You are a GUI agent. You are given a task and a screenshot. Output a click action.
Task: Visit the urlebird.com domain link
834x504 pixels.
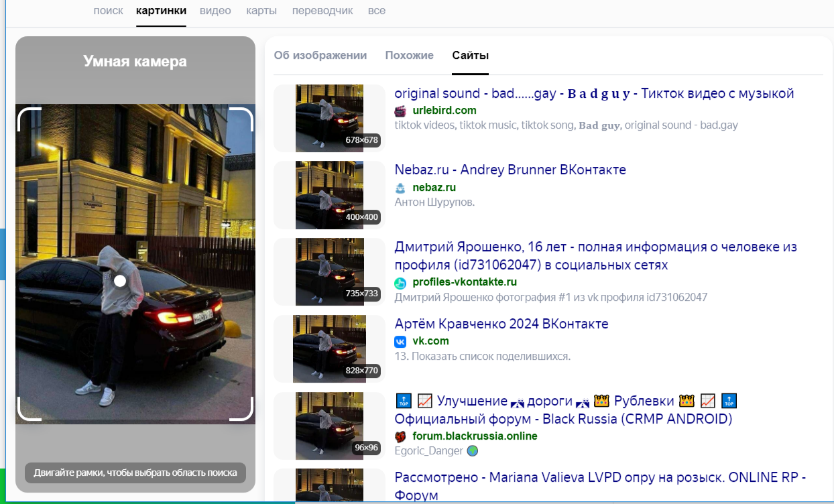click(x=444, y=111)
